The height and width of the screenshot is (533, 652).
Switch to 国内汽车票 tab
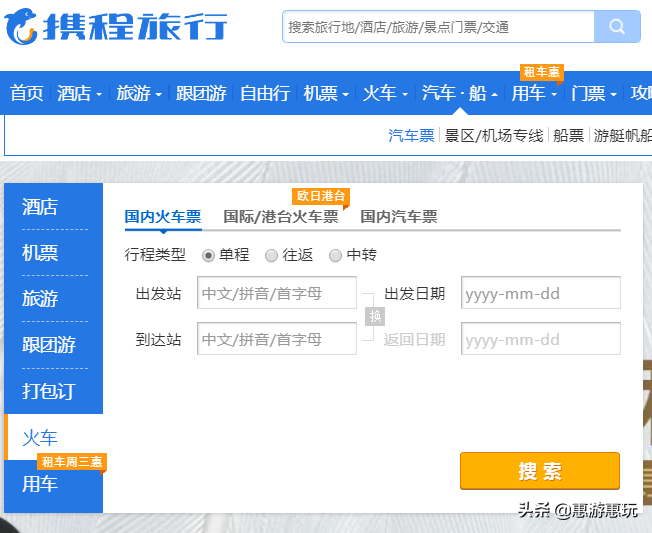click(x=398, y=217)
